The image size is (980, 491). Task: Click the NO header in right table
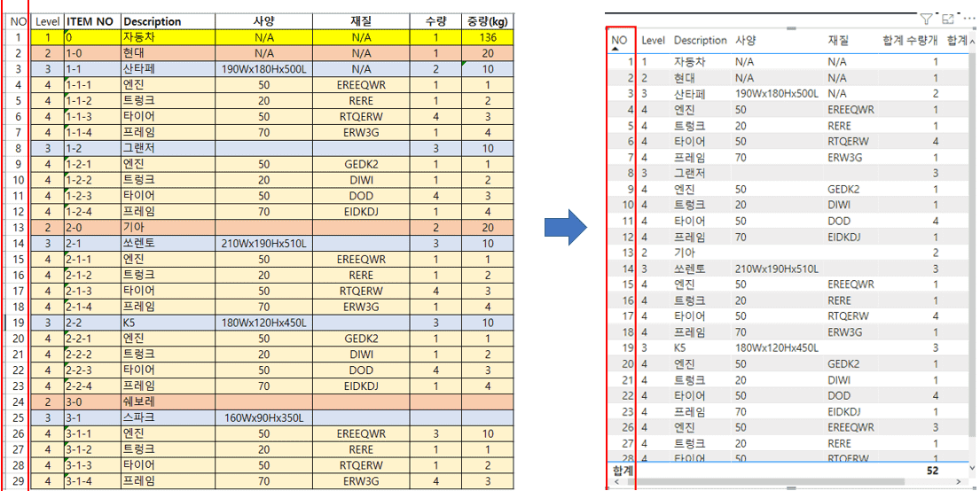(619, 40)
